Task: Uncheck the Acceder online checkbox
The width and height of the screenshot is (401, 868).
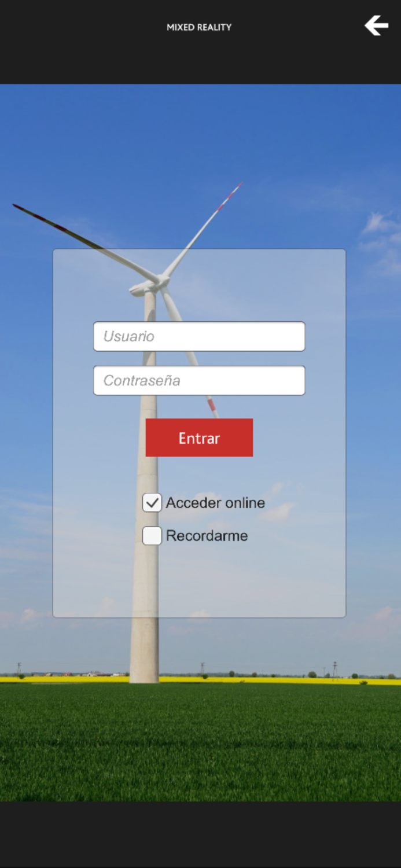Action: tap(152, 503)
